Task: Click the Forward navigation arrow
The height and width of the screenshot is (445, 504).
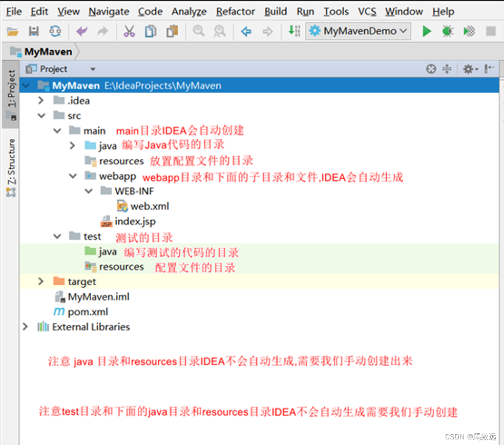Action: tap(267, 31)
